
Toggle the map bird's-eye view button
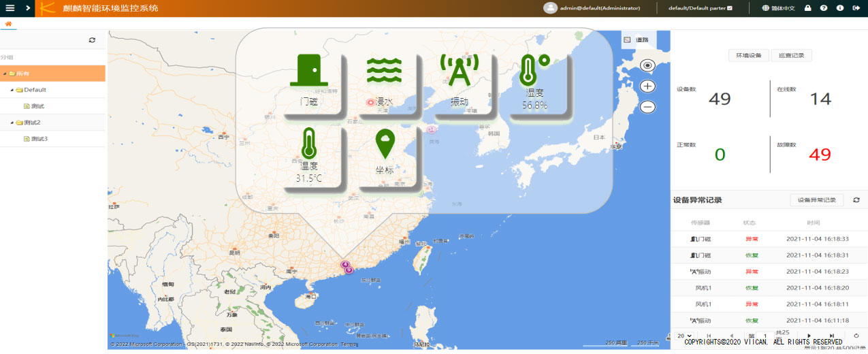click(x=647, y=65)
